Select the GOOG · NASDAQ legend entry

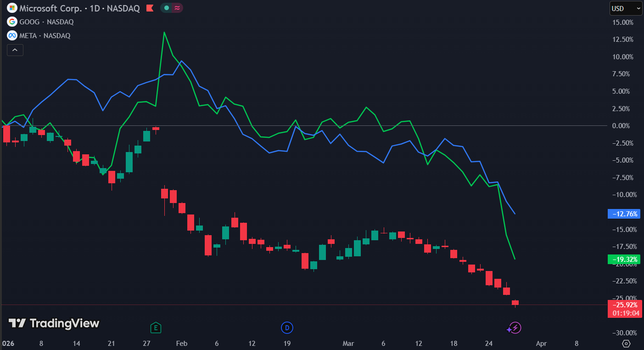(46, 22)
